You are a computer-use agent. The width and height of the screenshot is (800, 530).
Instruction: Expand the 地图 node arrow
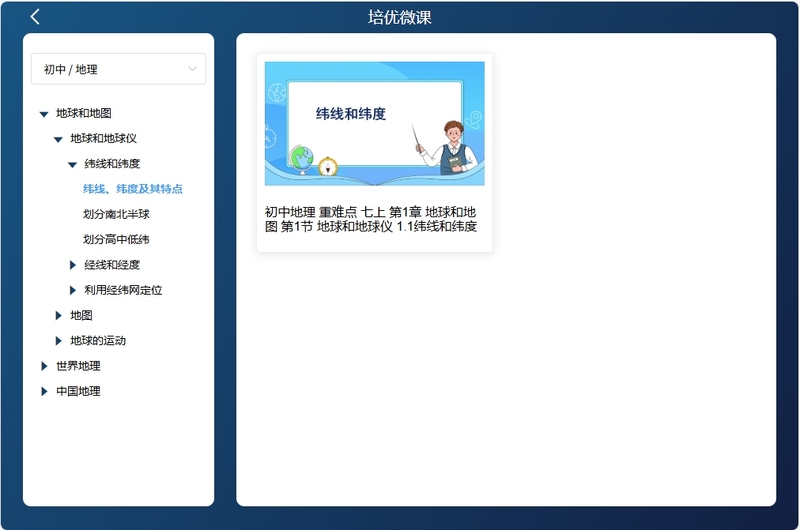tap(58, 316)
